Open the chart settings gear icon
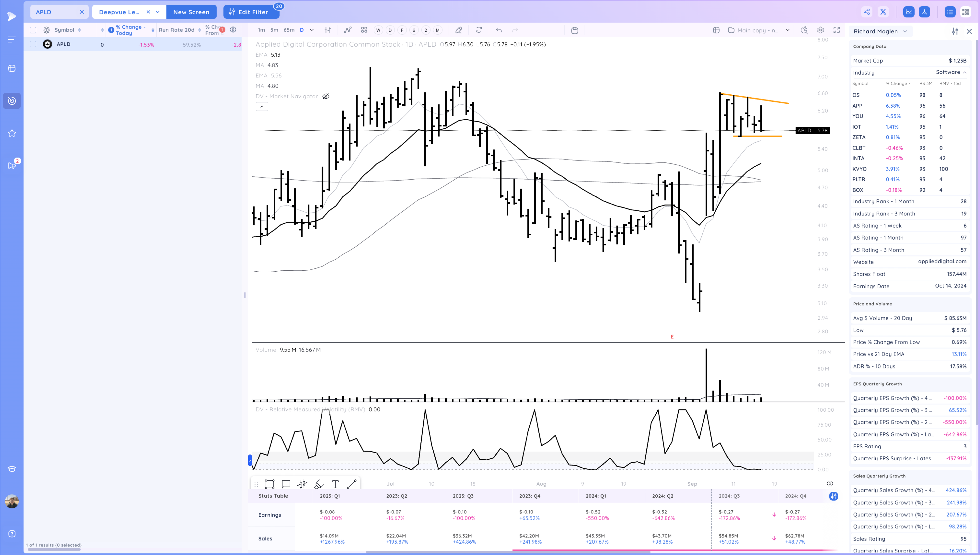This screenshot has height=555, width=980. 821,30
